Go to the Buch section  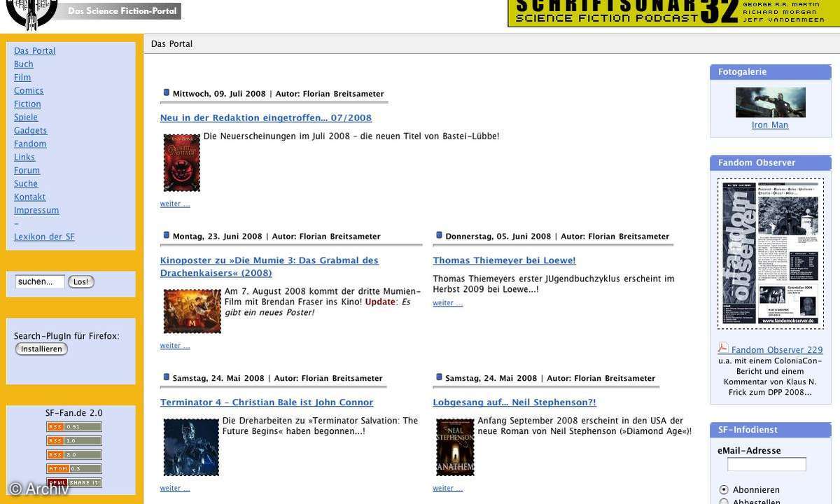tap(24, 64)
